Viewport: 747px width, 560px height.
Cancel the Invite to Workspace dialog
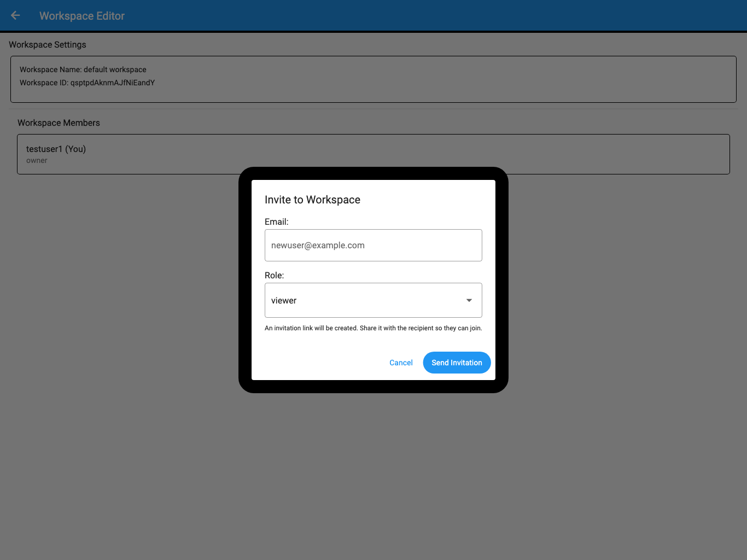(x=401, y=363)
